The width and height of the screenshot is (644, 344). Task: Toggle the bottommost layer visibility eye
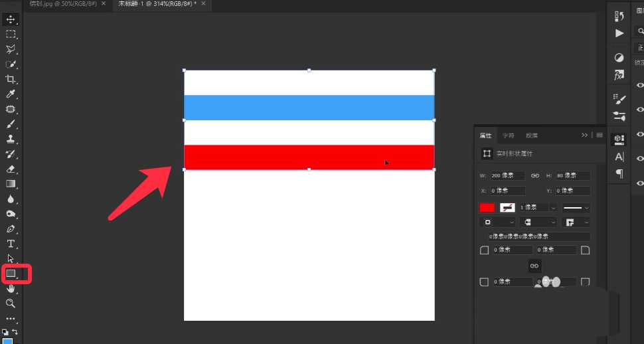click(640, 183)
